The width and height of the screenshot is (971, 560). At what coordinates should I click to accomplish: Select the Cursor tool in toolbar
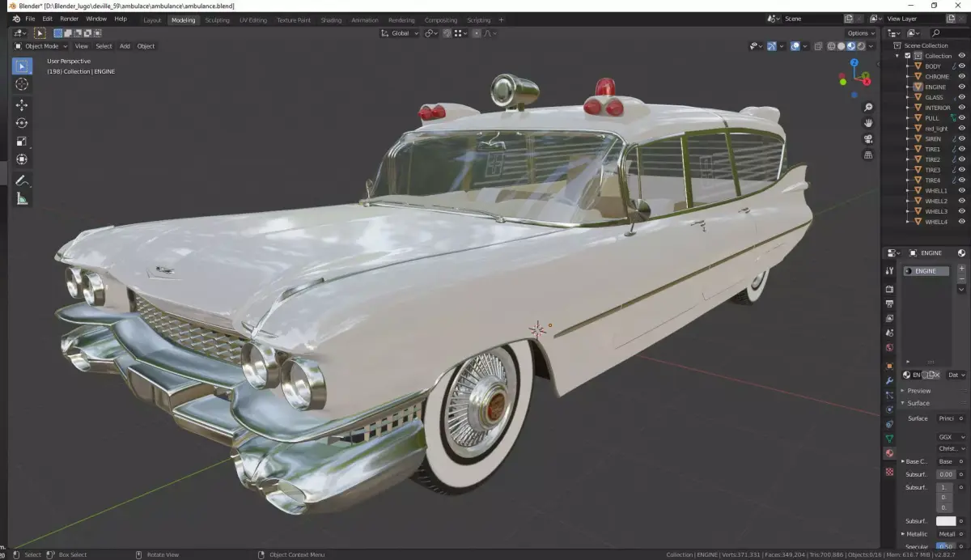click(x=22, y=84)
